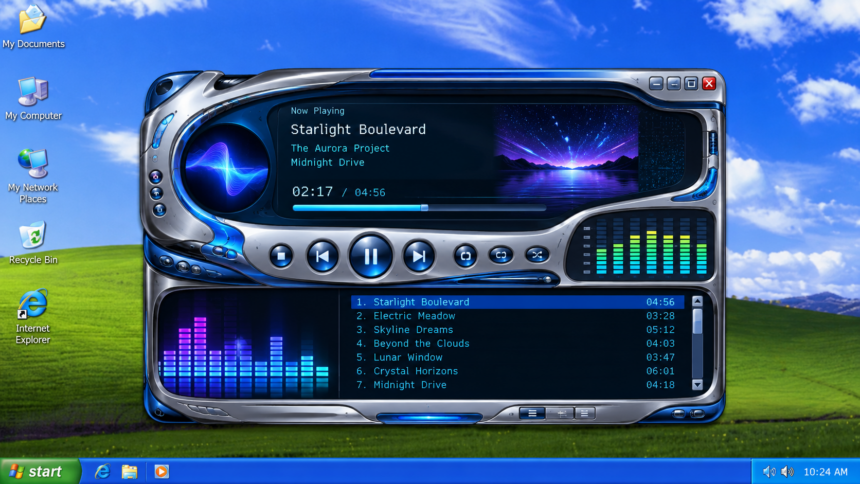Toggle repeat-one with the round loop button
The image size is (860, 484).
(465, 256)
